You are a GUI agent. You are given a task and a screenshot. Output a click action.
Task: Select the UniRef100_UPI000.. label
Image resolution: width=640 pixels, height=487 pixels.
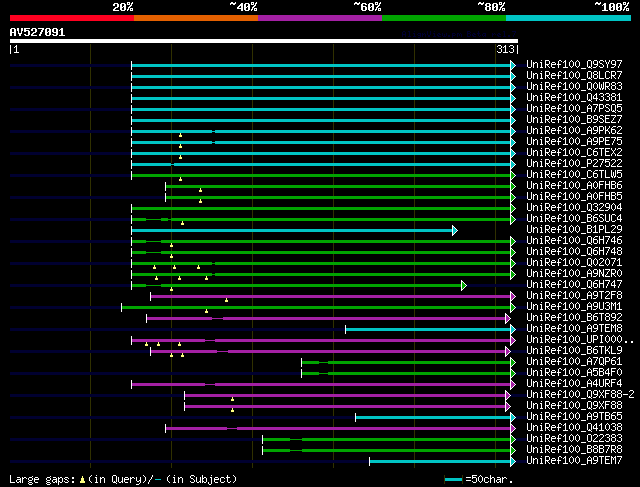(580, 340)
